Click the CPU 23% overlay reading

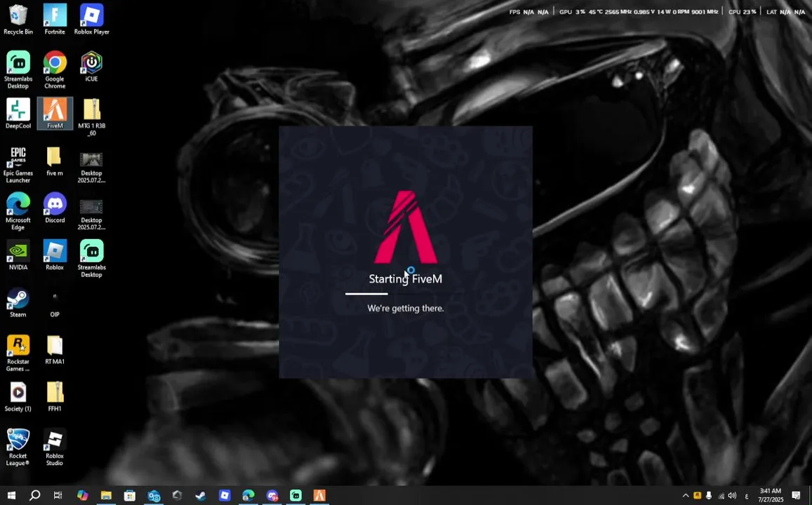point(742,12)
